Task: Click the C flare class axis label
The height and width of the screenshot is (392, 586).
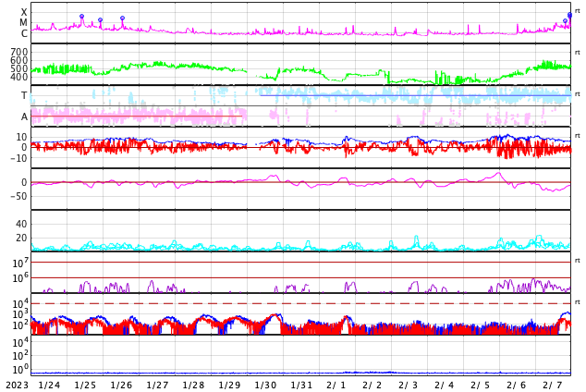Action: 24,33
